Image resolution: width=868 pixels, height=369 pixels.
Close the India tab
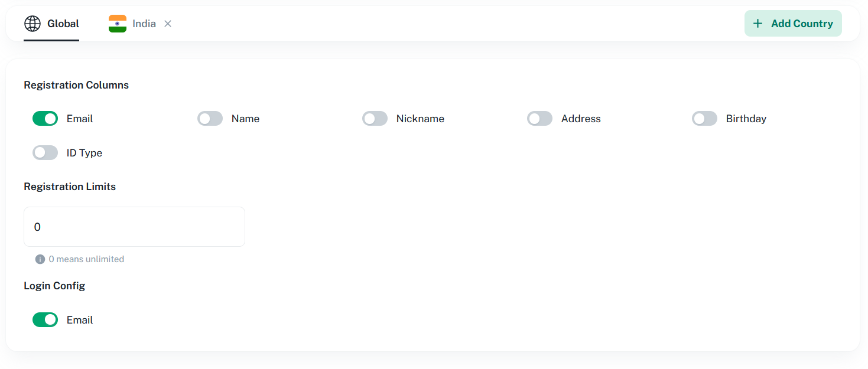pyautogui.click(x=168, y=24)
